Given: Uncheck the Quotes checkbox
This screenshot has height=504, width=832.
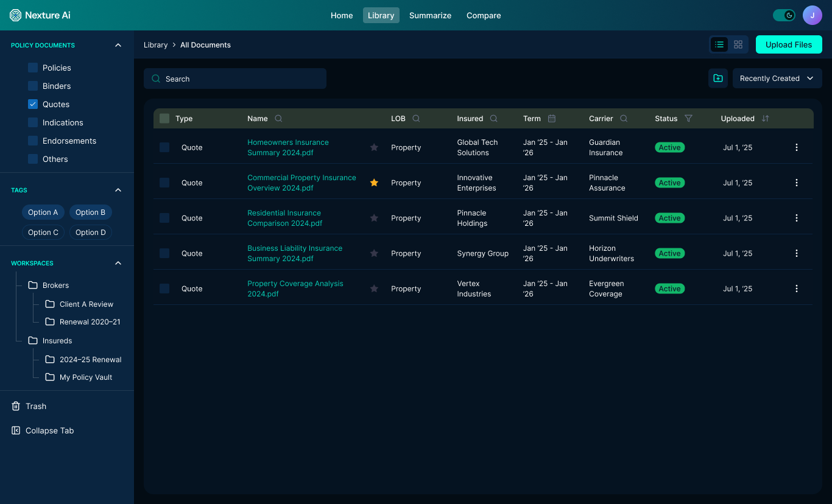Looking at the screenshot, I should [33, 104].
